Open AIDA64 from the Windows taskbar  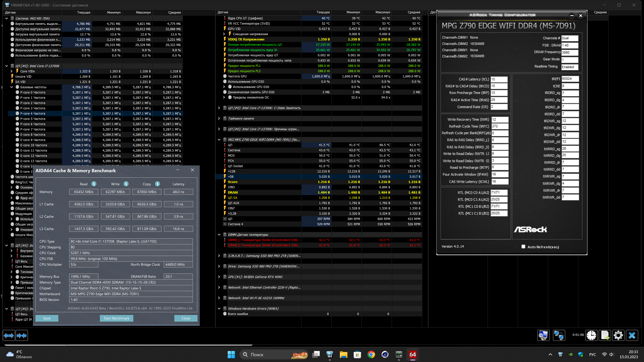[413, 354]
